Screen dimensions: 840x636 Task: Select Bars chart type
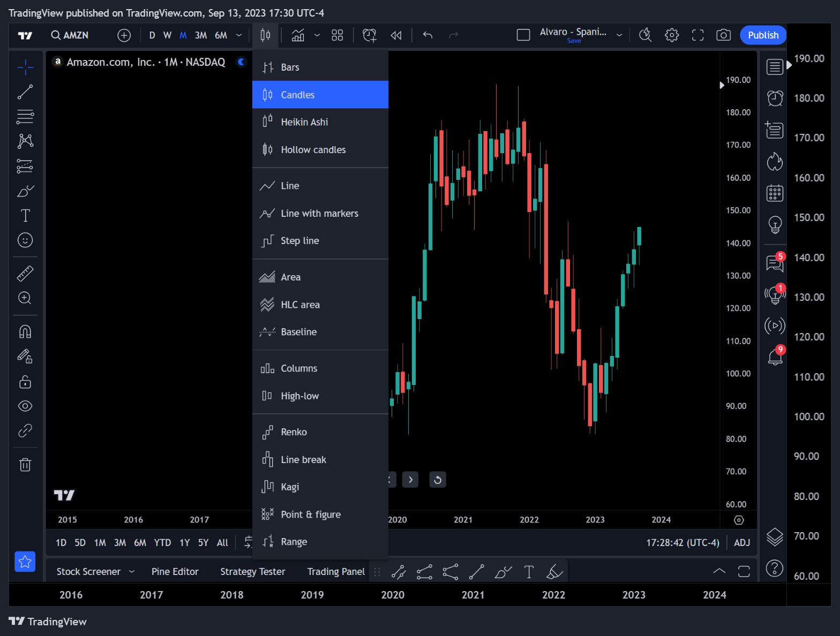click(x=320, y=67)
